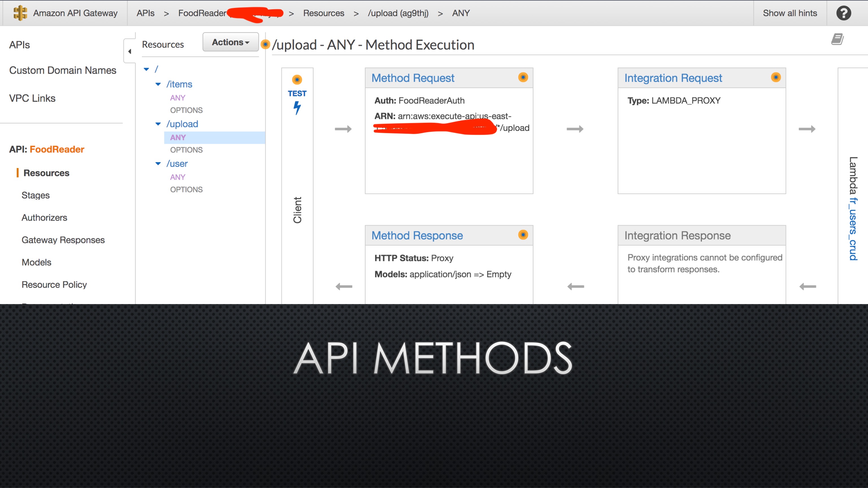Open VPC Links
The image size is (868, 488).
click(x=32, y=98)
